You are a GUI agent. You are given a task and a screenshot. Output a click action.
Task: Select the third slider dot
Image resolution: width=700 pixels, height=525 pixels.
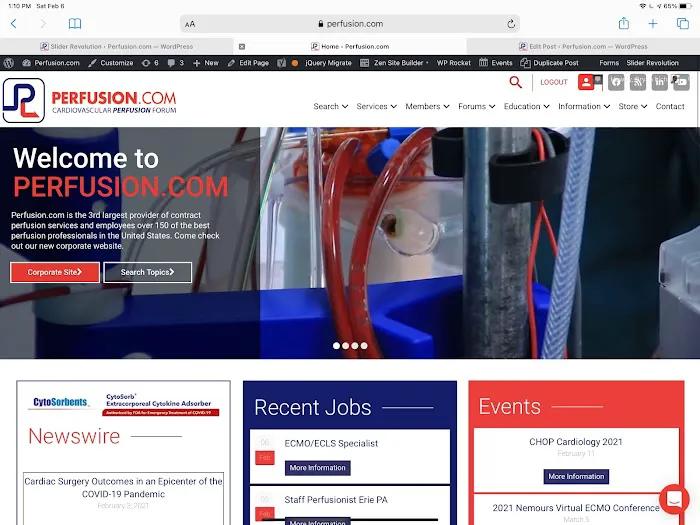355,346
